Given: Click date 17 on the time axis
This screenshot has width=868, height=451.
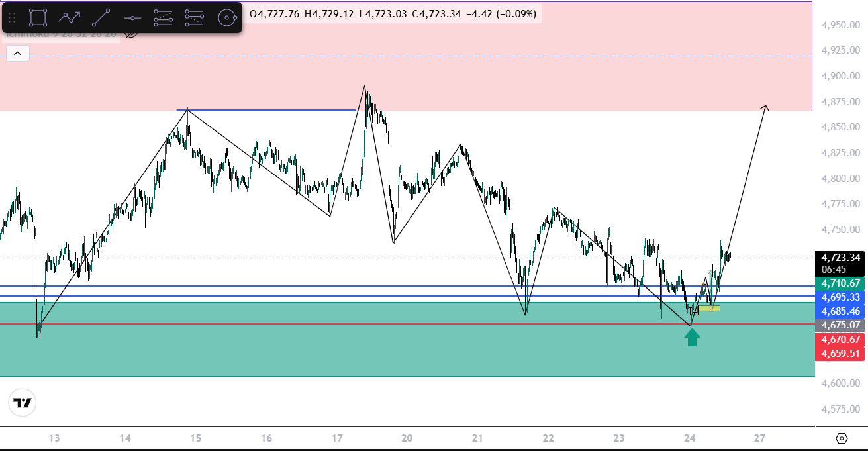Looking at the screenshot, I should pyautogui.click(x=337, y=438).
